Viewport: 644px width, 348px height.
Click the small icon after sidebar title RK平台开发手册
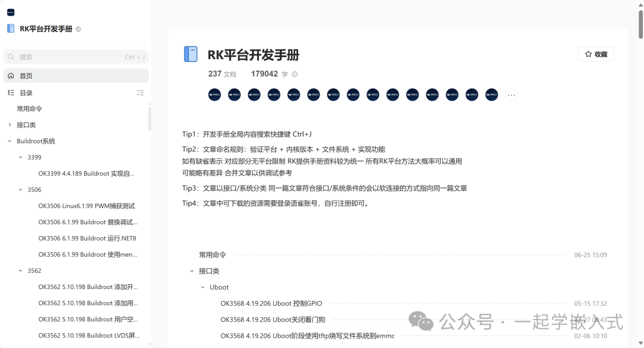point(79,29)
